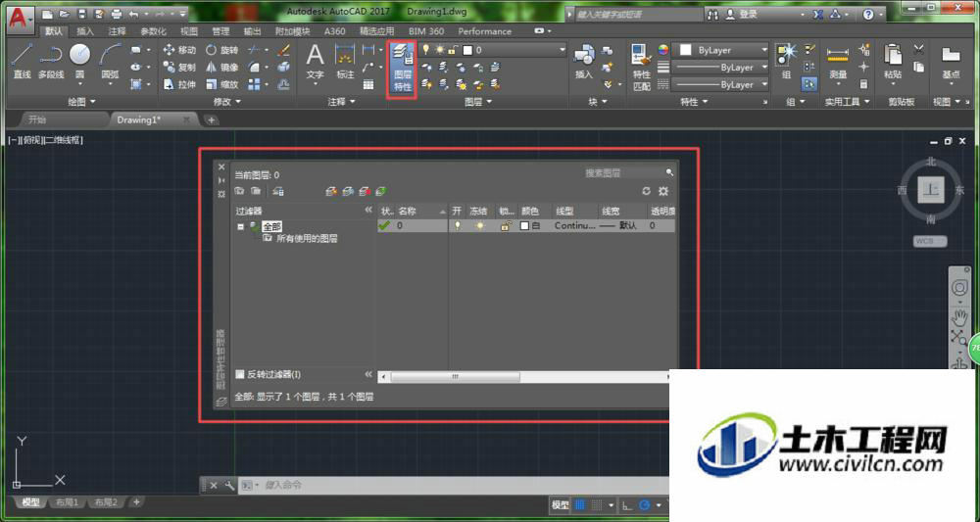This screenshot has width=980, height=522.
Task: Open layer manager settings gear
Action: [x=663, y=191]
